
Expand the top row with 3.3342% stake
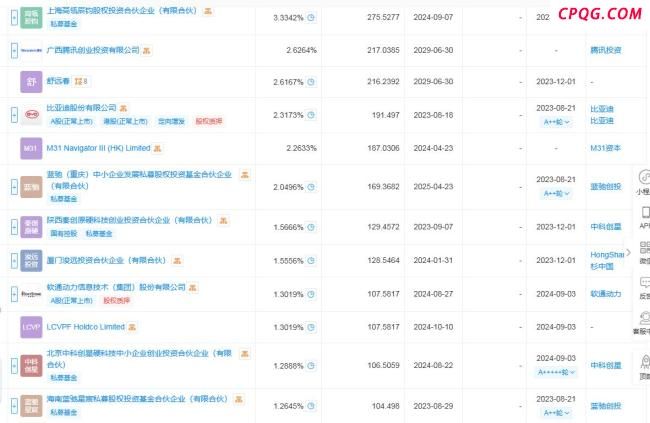tap(14, 17)
